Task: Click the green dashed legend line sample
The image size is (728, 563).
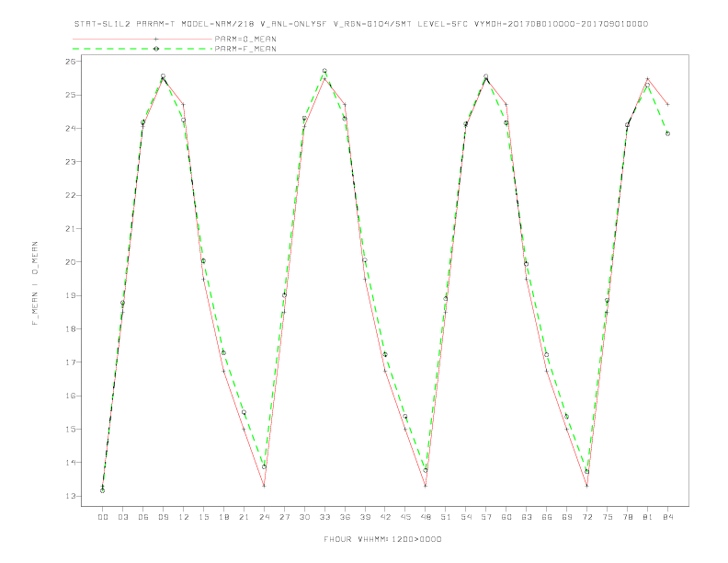Action: coord(143,49)
